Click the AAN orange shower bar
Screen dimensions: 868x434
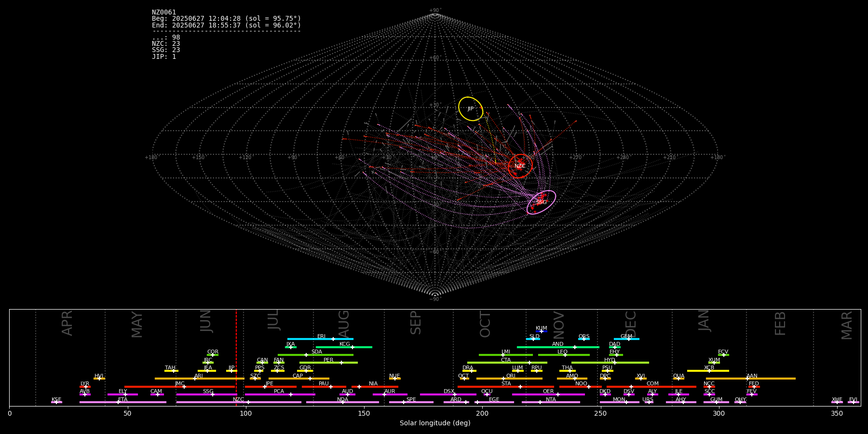751,379
